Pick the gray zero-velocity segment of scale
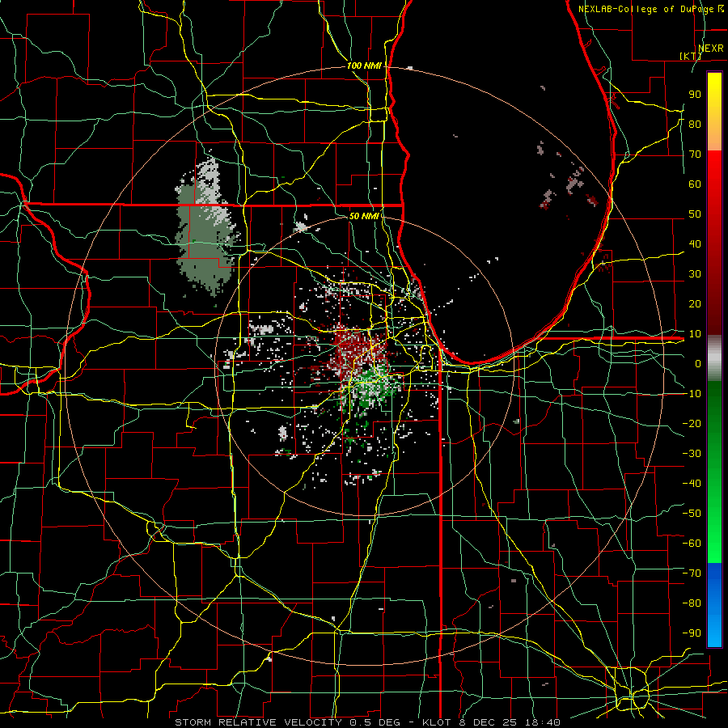728x728 pixels. pos(714,358)
